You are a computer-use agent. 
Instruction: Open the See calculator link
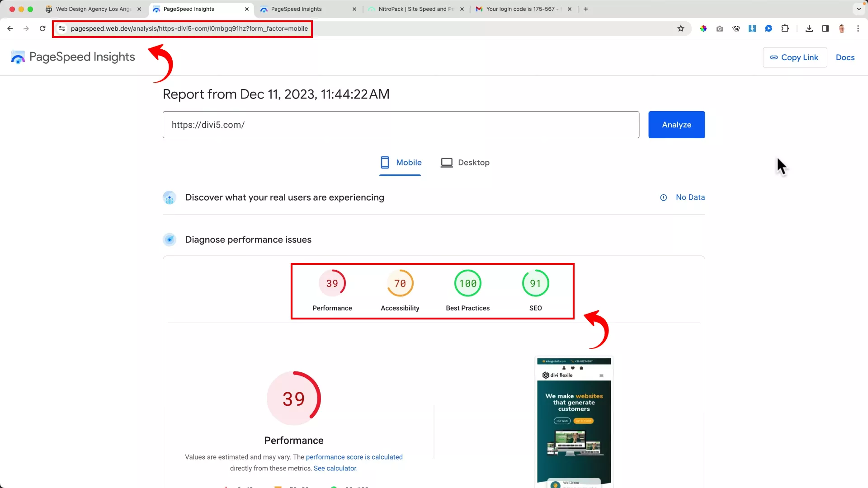pyautogui.click(x=335, y=468)
